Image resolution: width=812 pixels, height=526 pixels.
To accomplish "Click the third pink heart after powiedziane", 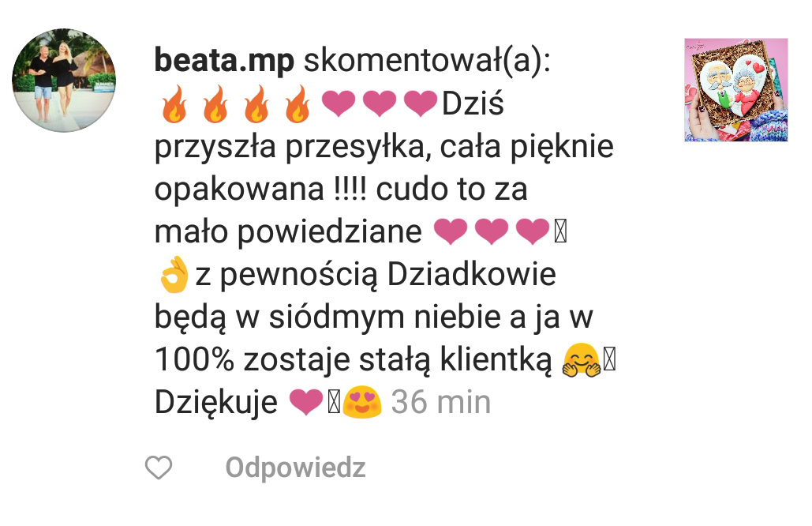I will click(x=533, y=231).
